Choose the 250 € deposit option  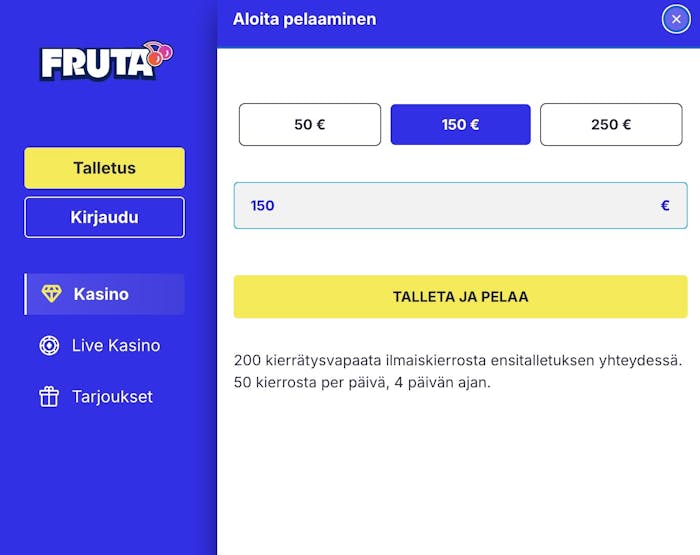611,125
